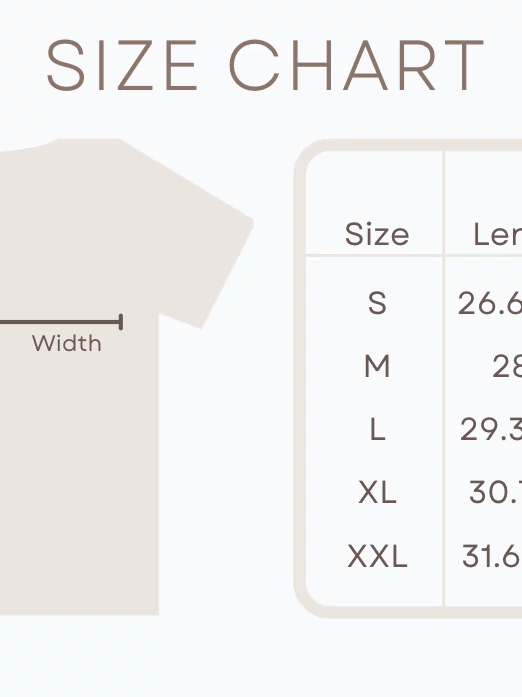Click the 28 length value for size M
Image resolution: width=522 pixels, height=697 pixels.
pos(507,366)
